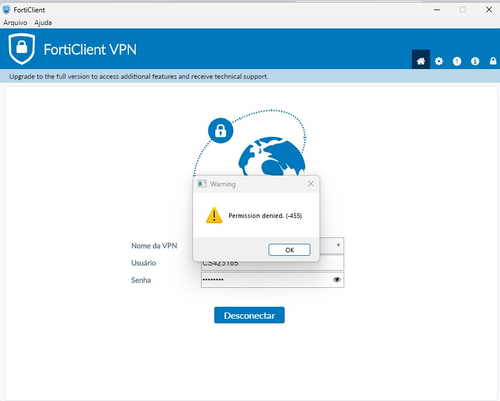500x401 pixels.
Task: Click the 'Permission denied. (-455)' message
Action: [265, 216]
